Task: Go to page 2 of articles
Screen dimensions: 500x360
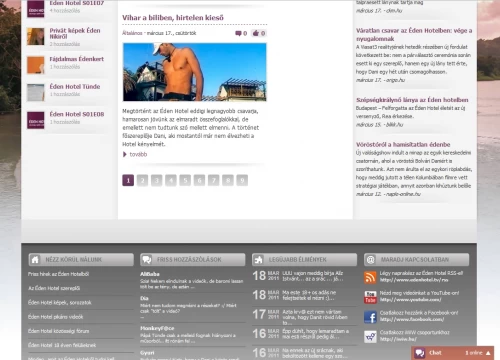Action: click(x=142, y=180)
